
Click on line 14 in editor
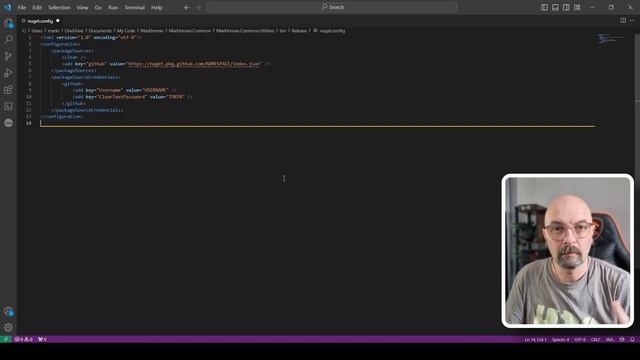318,123
